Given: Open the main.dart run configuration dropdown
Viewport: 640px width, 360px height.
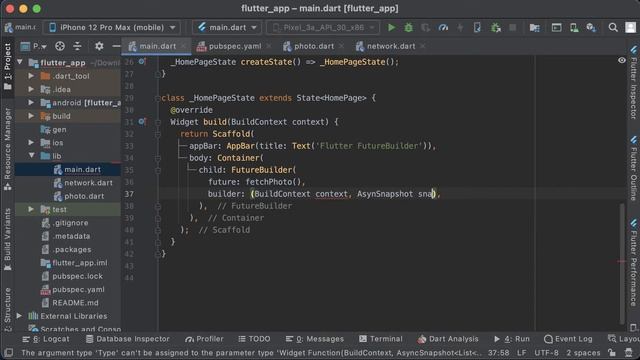Looking at the screenshot, I should point(227,27).
